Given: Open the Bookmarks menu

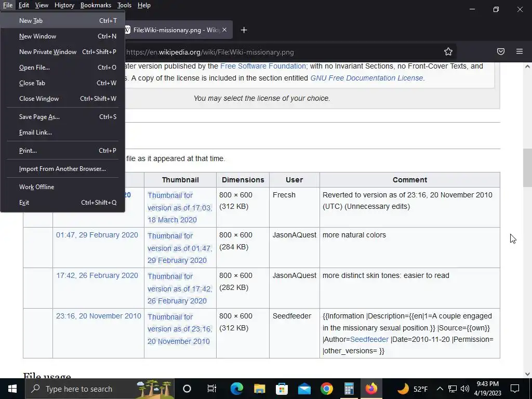Looking at the screenshot, I should (x=96, y=5).
